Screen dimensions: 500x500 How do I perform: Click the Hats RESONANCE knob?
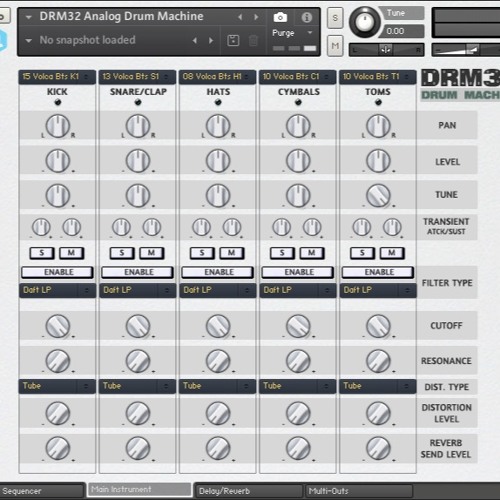point(218,361)
